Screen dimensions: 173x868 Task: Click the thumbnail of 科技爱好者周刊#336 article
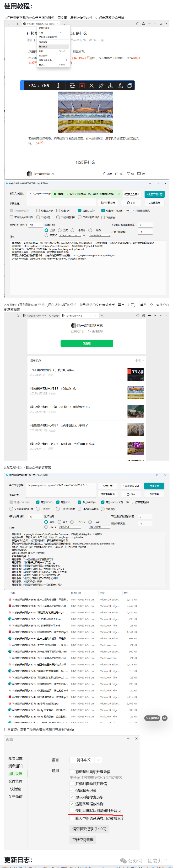tap(135, 448)
